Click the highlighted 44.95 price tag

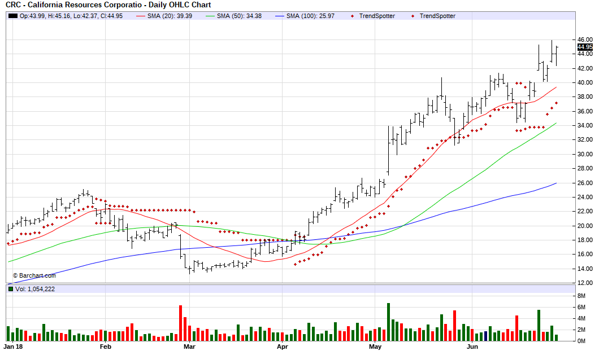click(585, 47)
